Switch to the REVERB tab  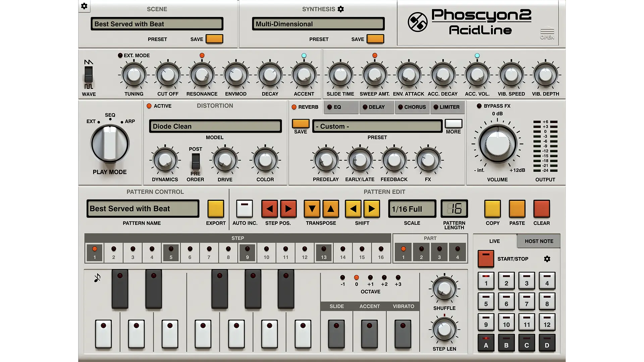click(305, 107)
